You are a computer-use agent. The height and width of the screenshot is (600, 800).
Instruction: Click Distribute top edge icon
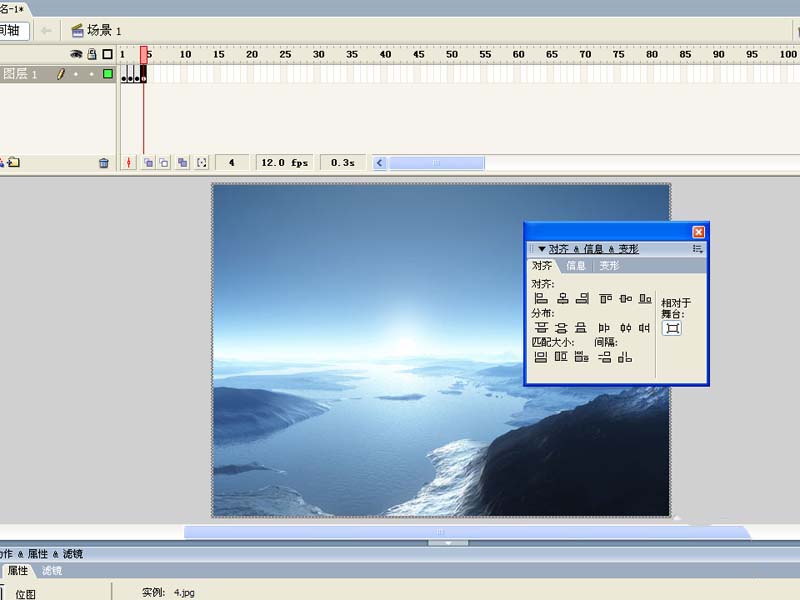[541, 328]
